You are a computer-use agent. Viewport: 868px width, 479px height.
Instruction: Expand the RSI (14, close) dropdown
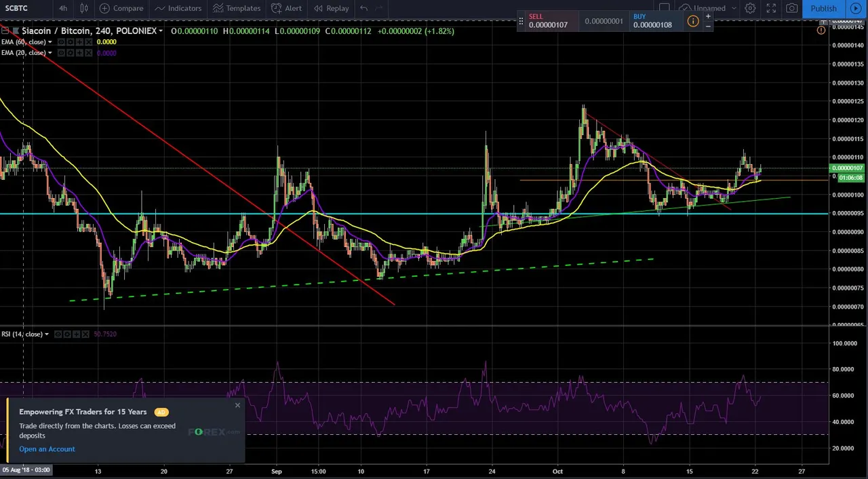tap(47, 334)
